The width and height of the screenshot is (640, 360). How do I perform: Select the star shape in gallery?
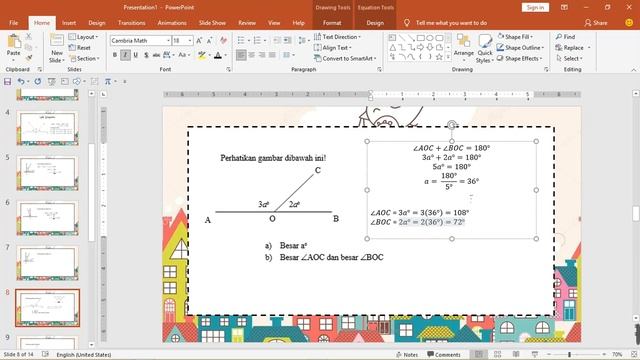(439, 57)
